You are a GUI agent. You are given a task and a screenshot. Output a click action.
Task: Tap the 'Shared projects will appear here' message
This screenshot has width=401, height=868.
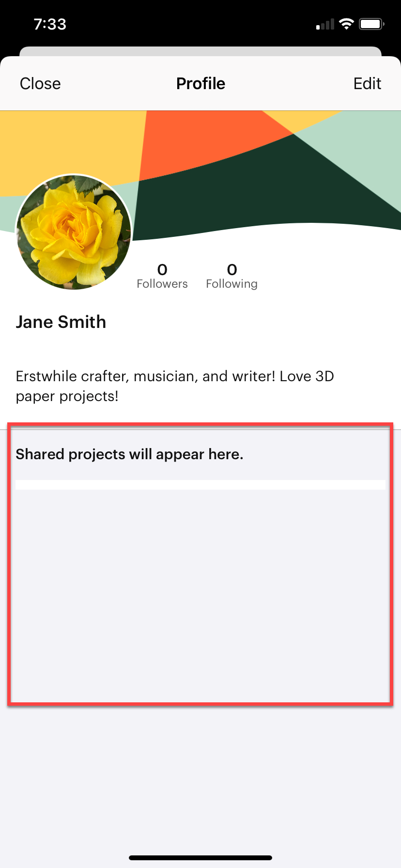point(129,454)
